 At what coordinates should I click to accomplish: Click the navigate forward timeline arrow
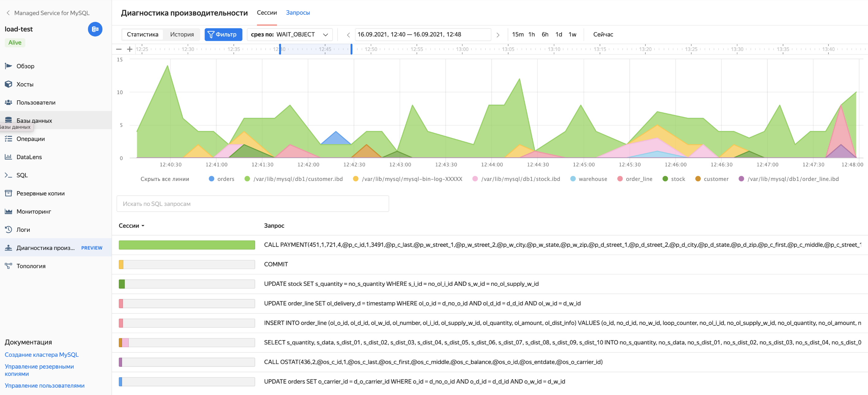(498, 34)
